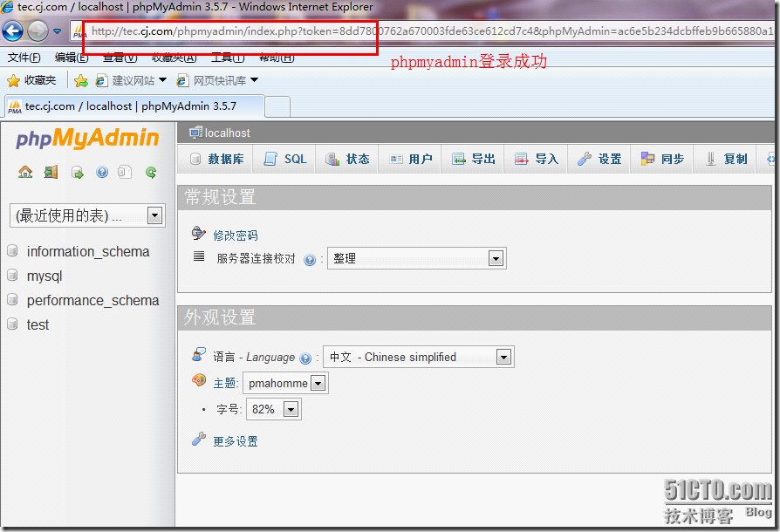Click the log out door icon

pyautogui.click(x=51, y=172)
